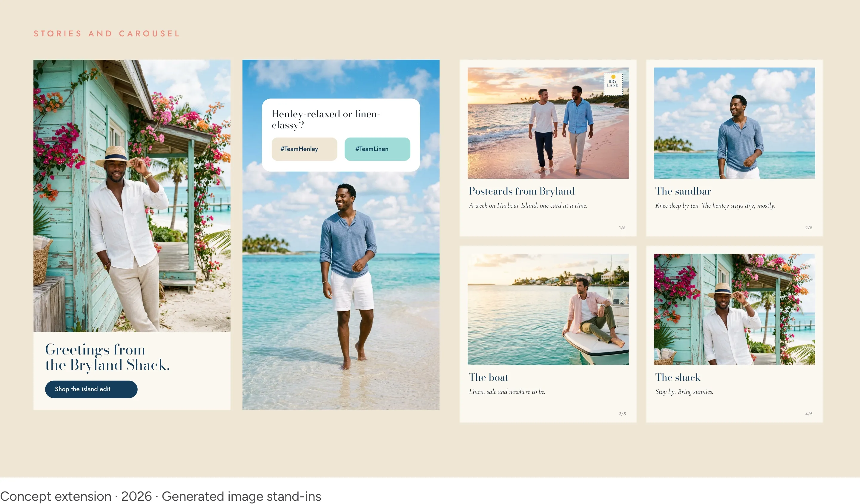Click the man walking in the poll story photo
The image size is (860, 504).
(x=348, y=276)
